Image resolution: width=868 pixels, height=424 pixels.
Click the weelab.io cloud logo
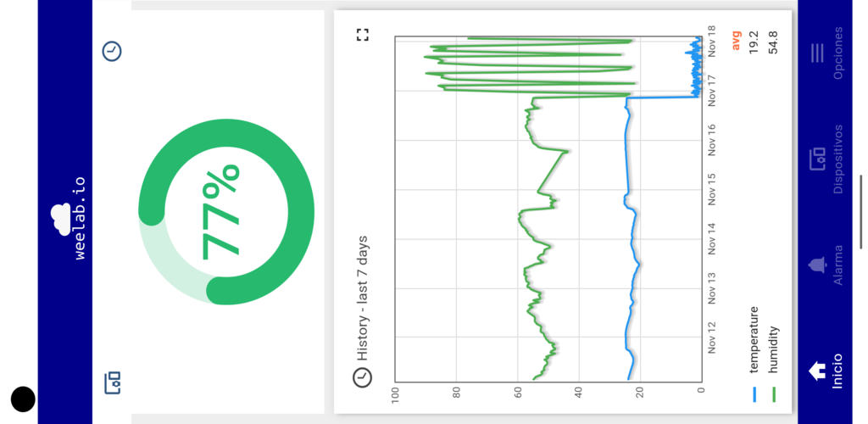pyautogui.click(x=60, y=218)
